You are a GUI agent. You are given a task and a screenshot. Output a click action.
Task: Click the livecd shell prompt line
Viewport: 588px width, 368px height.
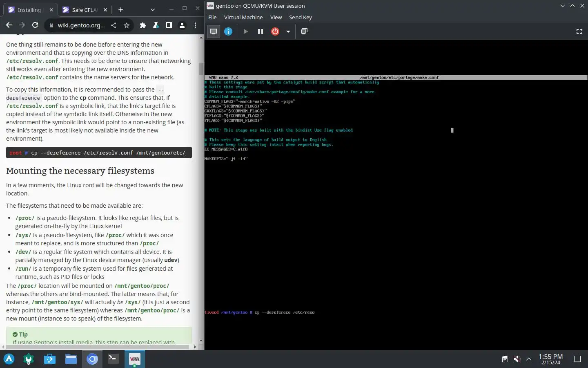point(260,312)
